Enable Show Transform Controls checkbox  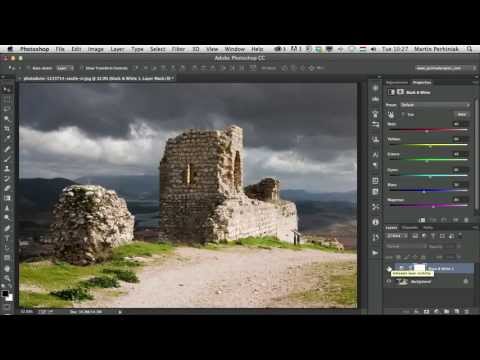point(82,68)
